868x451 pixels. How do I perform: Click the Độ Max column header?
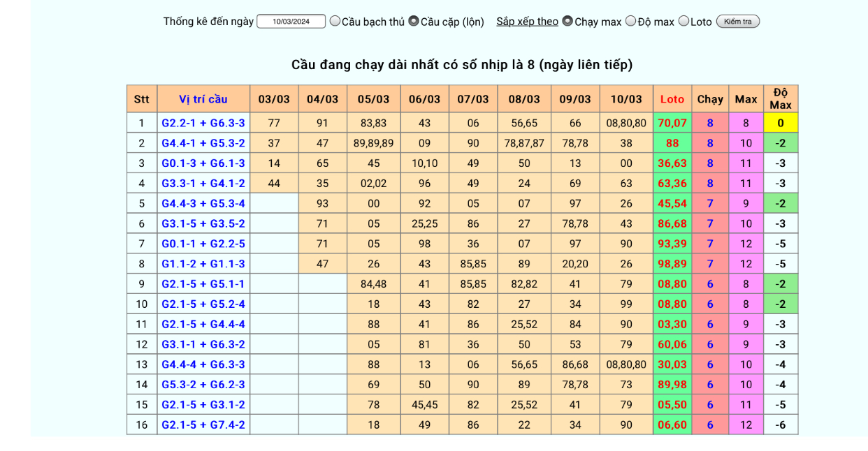pyautogui.click(x=781, y=99)
